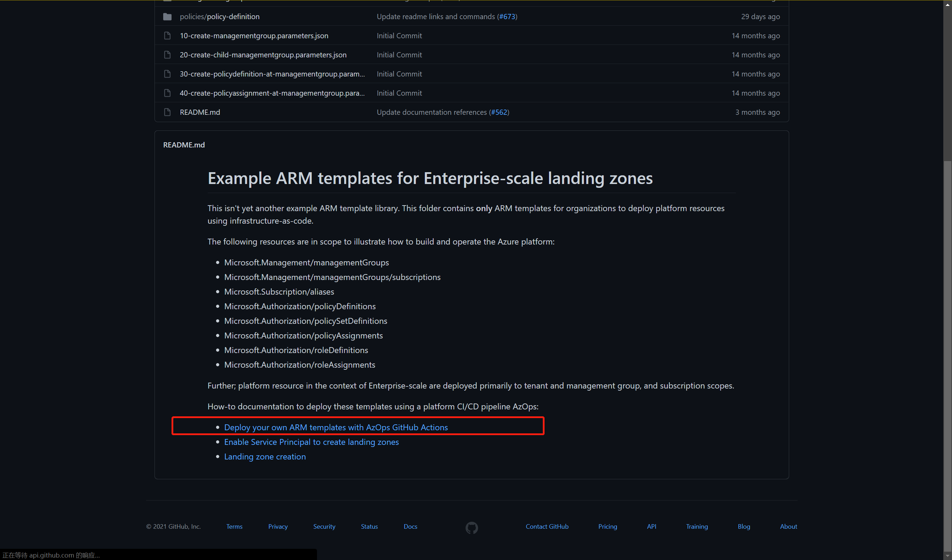
Task: Open the Landing zone creation link
Action: (x=265, y=457)
